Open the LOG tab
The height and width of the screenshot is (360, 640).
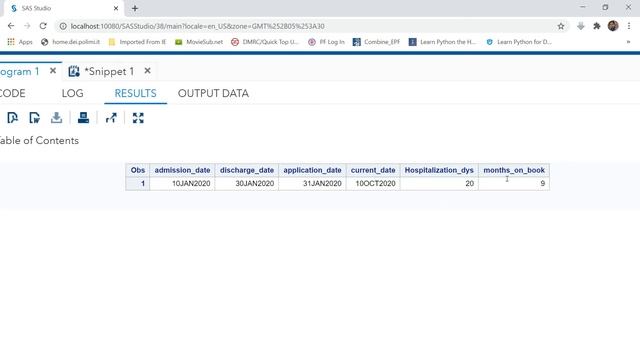(73, 93)
